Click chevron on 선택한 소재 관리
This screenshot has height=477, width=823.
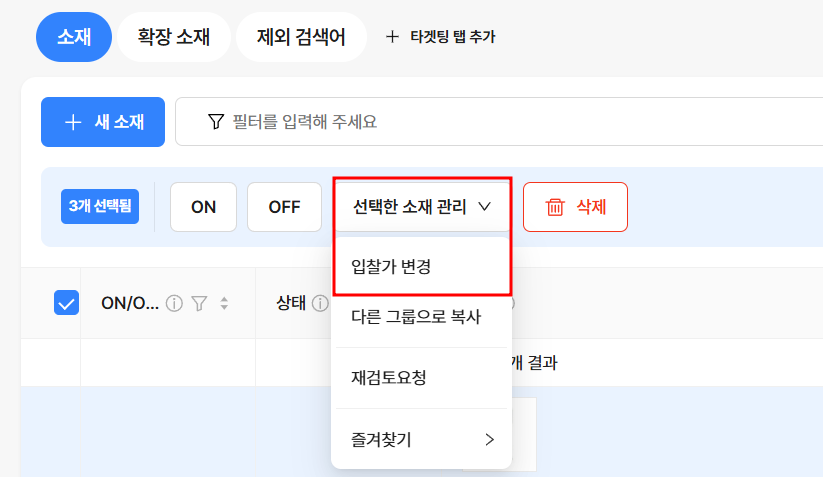(x=484, y=207)
